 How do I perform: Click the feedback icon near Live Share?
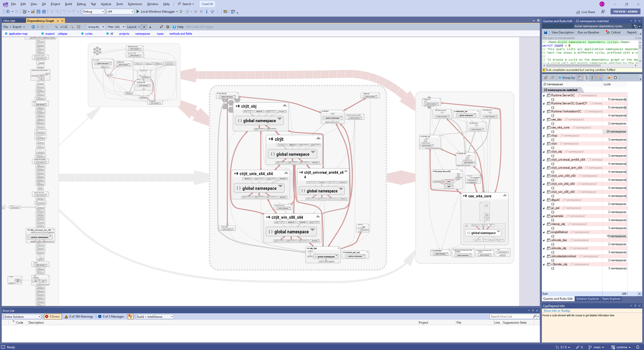pos(603,12)
